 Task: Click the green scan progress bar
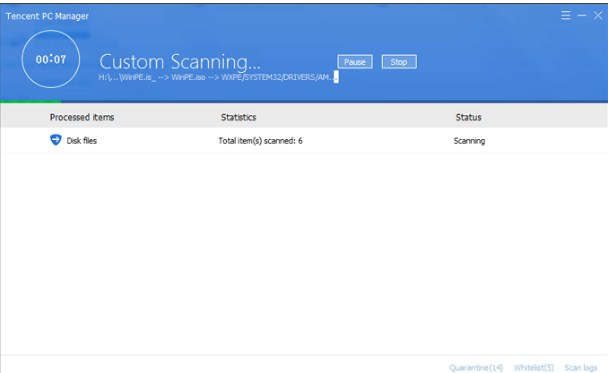coord(30,102)
